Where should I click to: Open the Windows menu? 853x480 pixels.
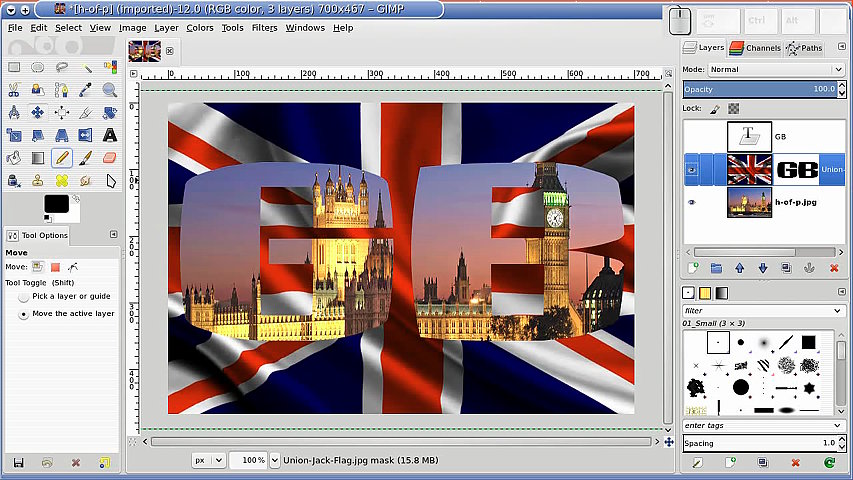pyautogui.click(x=305, y=28)
